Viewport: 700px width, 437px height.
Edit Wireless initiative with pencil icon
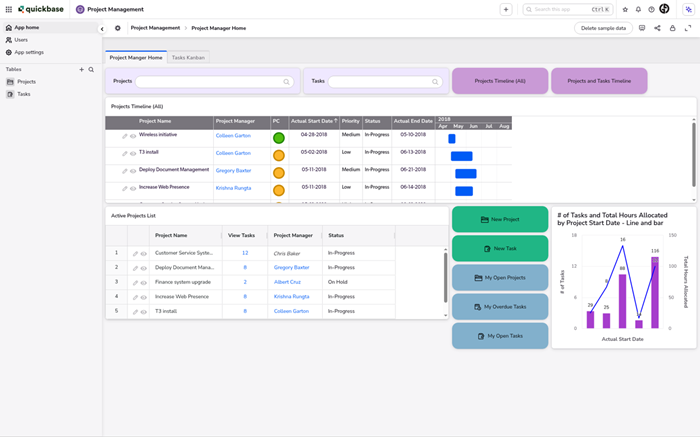click(125, 137)
